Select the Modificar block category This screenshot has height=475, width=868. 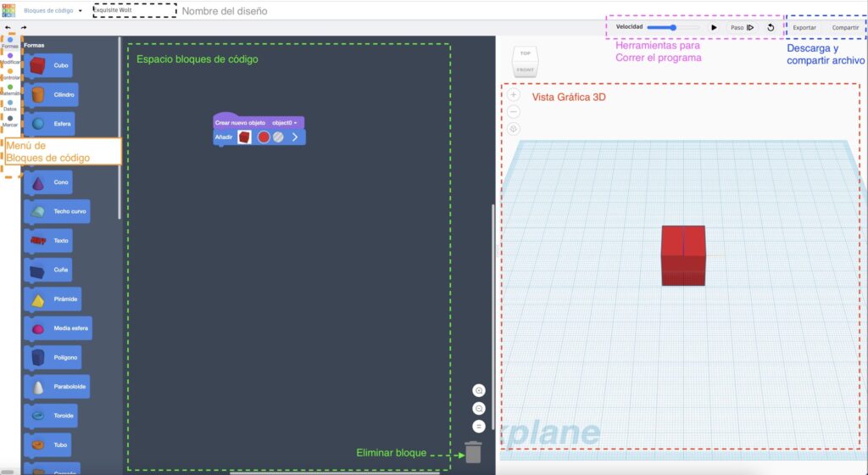[10, 58]
